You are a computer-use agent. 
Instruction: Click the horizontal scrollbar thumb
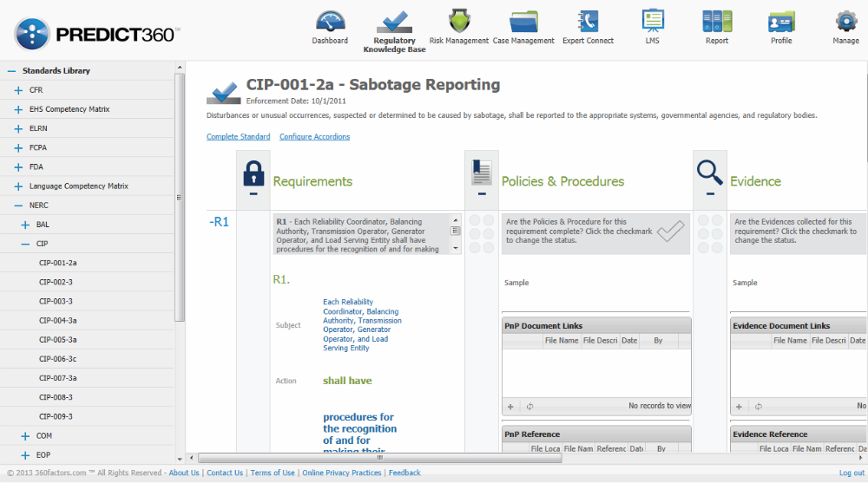380,458
